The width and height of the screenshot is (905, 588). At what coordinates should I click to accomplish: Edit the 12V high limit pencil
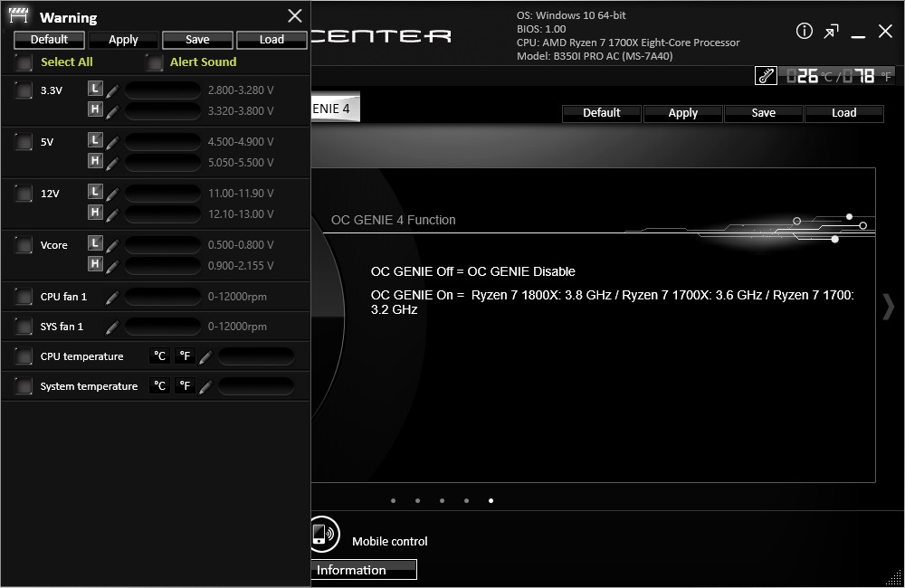113,214
